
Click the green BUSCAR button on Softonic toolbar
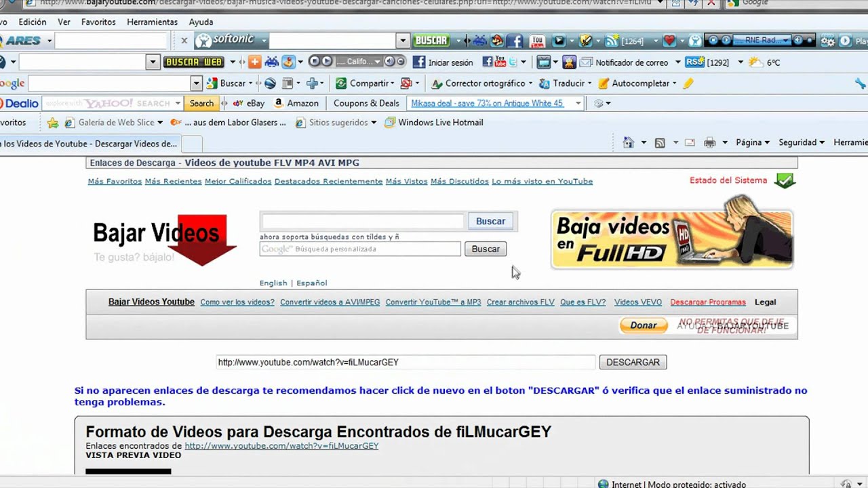point(431,41)
